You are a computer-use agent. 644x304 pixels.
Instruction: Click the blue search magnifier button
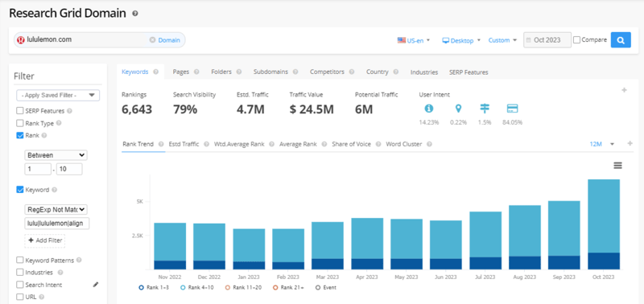click(621, 40)
